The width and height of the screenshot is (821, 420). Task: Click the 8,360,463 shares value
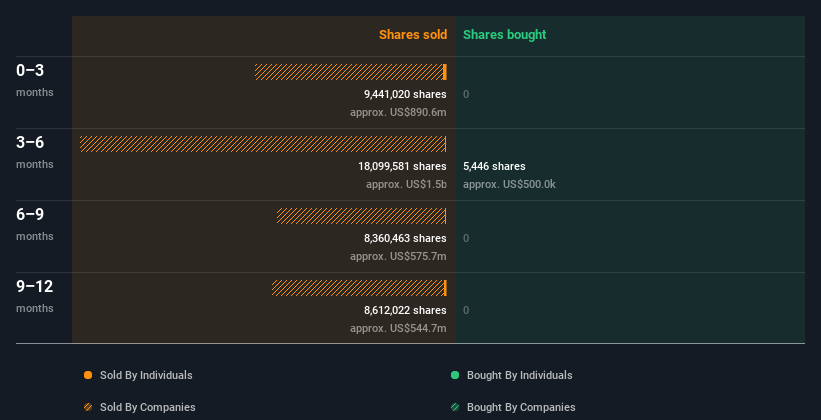pos(405,238)
